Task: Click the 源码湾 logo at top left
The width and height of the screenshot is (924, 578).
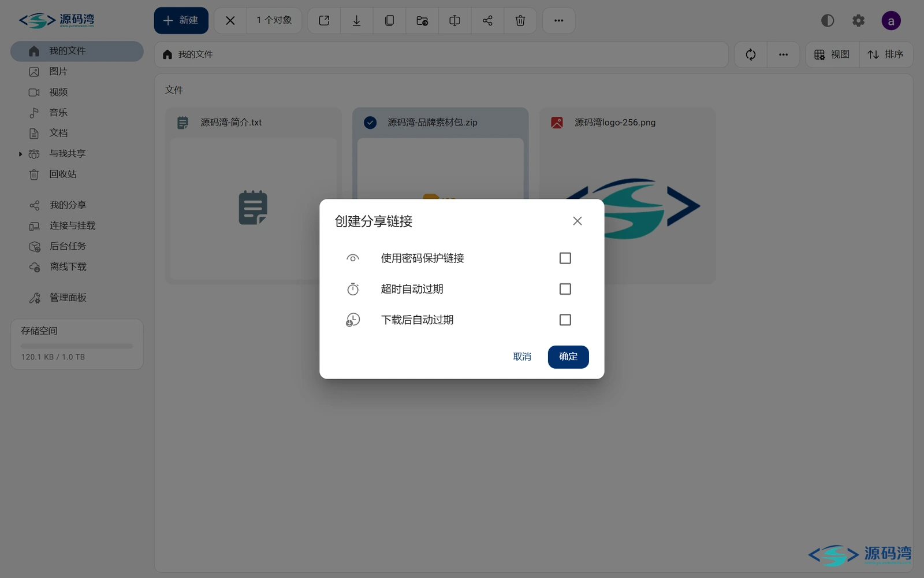Action: point(57,21)
